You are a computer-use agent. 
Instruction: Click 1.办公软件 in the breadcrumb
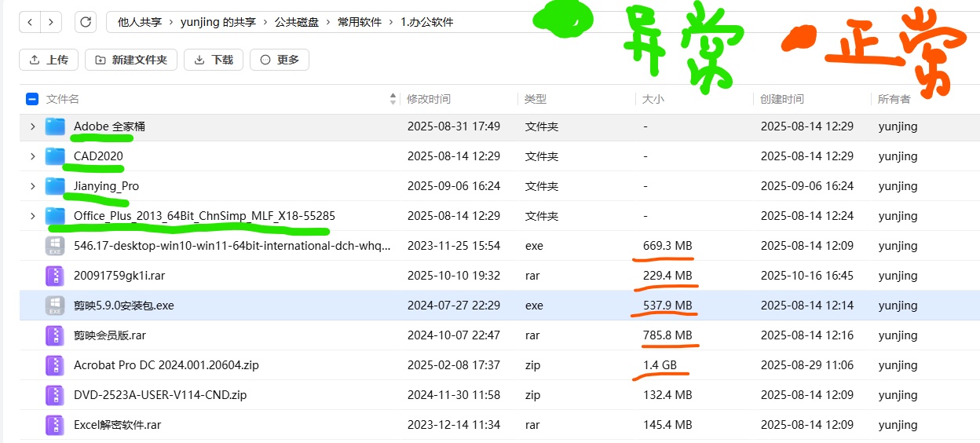[427, 22]
